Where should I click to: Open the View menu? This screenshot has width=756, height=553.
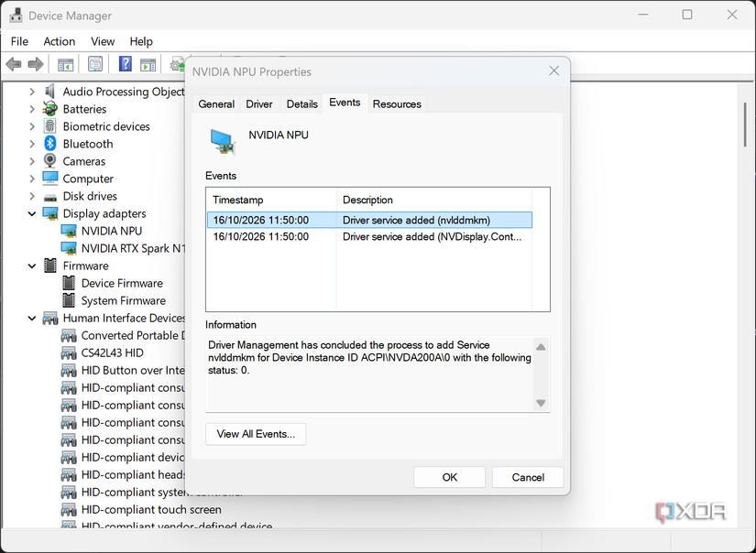(103, 41)
